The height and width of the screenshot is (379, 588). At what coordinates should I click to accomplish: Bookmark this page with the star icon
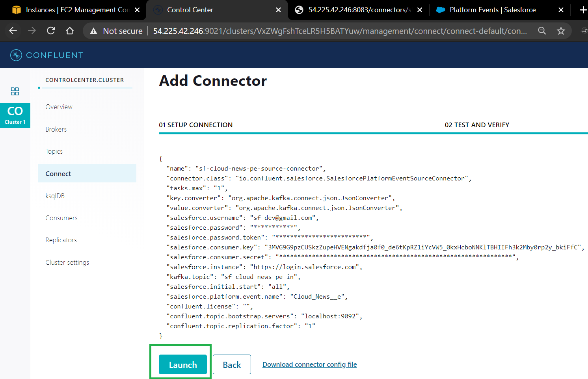[x=561, y=31]
